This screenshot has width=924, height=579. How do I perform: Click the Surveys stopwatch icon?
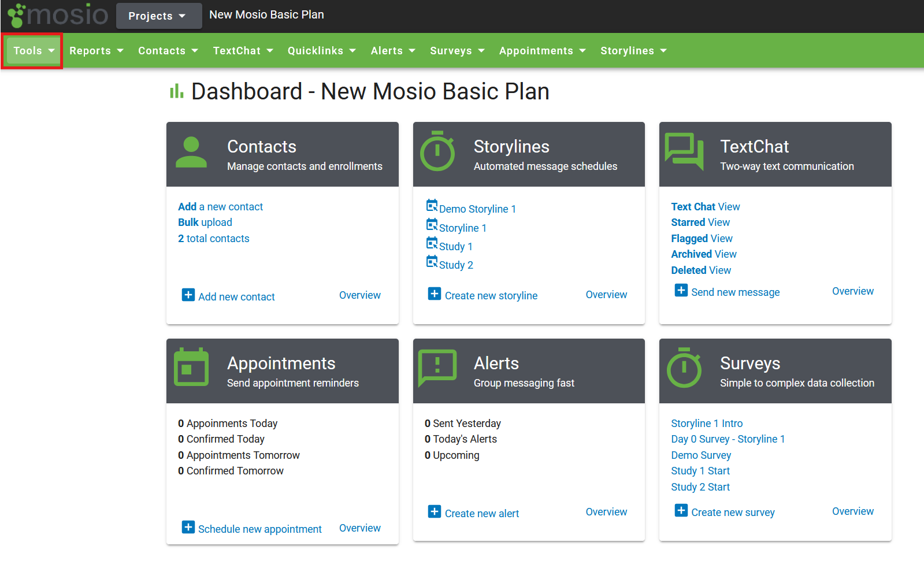[684, 368]
